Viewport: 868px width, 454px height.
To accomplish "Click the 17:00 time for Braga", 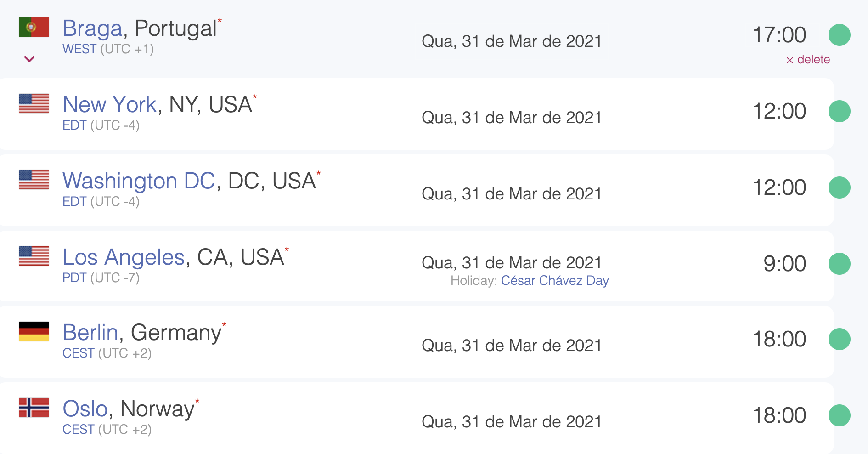I will point(779,34).
